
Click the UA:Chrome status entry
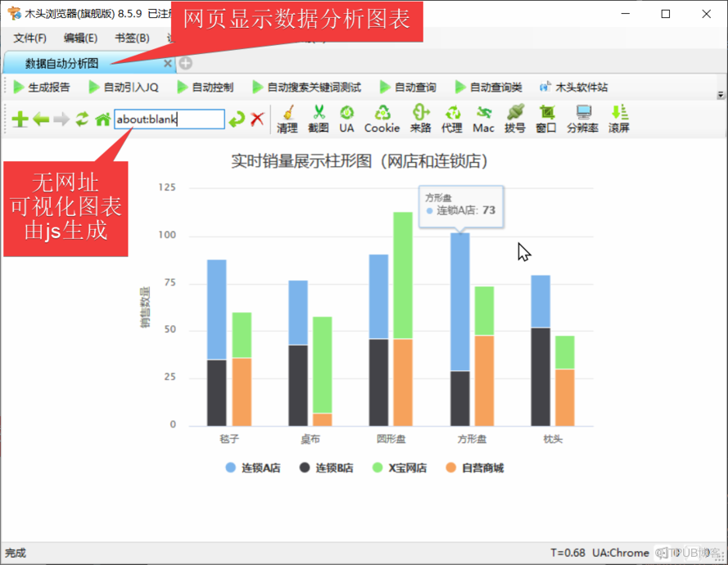point(621,553)
